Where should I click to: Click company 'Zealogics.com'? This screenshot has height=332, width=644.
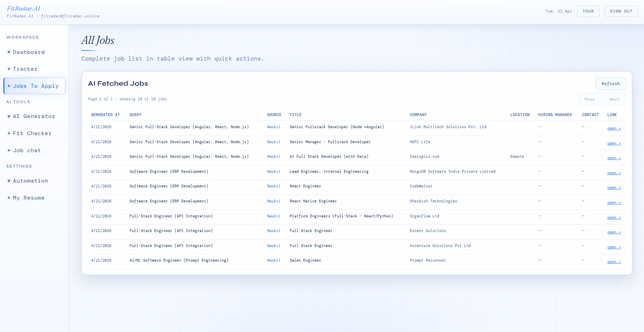[424, 156]
